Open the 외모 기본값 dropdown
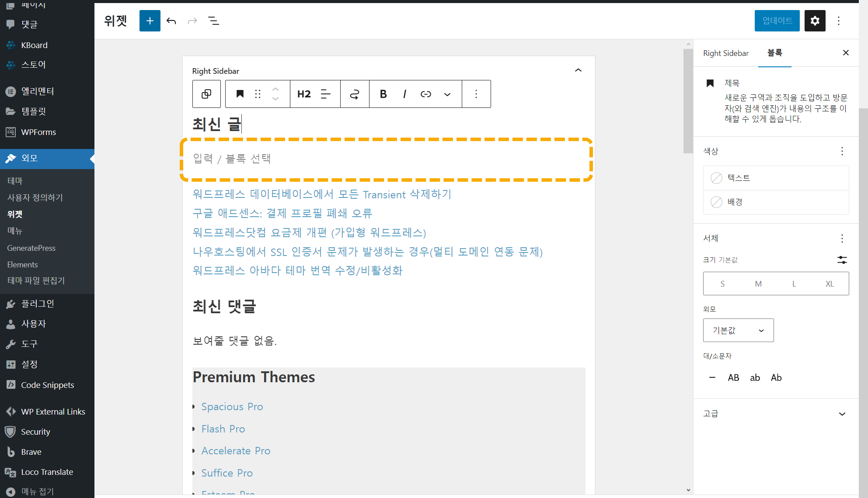This screenshot has height=498, width=868. 738,330
